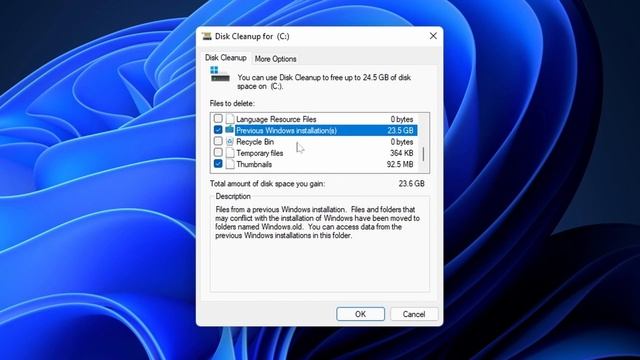
Task: Switch to the More Options tab
Action: pos(276,59)
